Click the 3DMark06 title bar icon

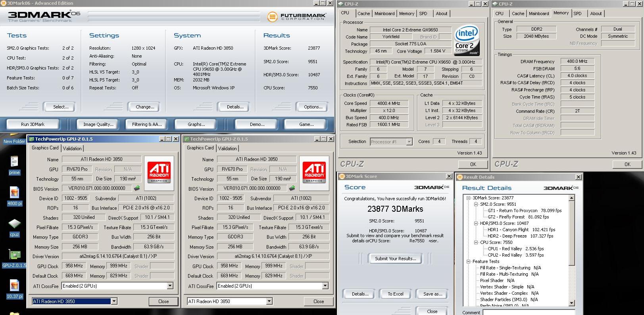pos(4,3)
